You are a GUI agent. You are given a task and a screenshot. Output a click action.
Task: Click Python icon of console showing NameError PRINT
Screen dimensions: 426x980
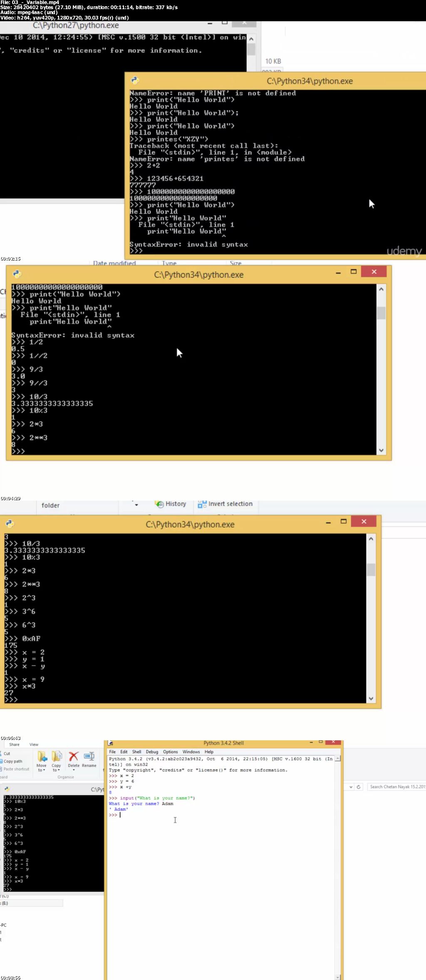(135, 80)
